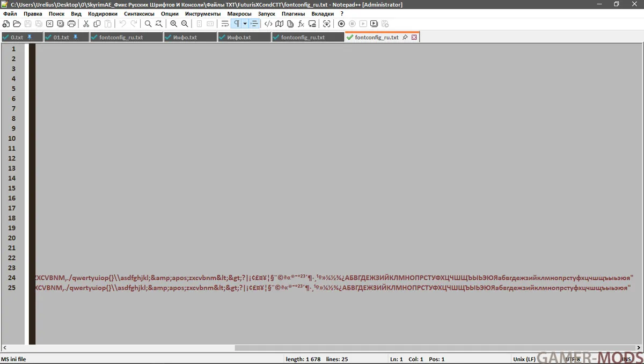Toggle the indent guide button

(x=254, y=24)
